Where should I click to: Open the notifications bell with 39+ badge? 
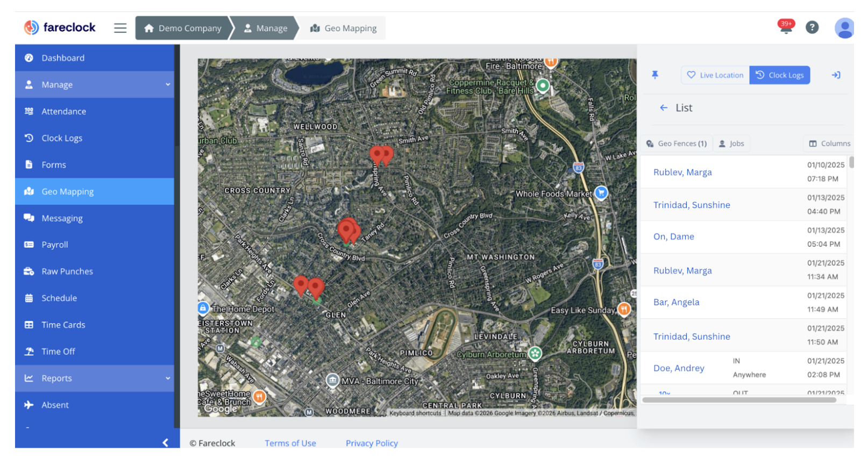pos(786,27)
